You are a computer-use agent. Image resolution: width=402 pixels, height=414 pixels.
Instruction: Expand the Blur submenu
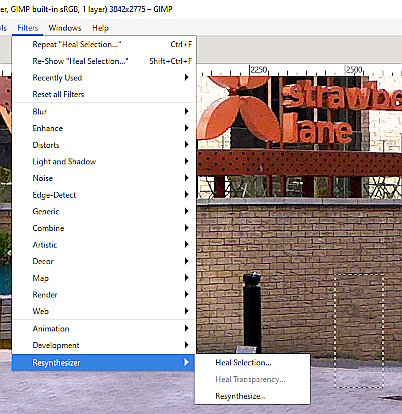point(104,111)
